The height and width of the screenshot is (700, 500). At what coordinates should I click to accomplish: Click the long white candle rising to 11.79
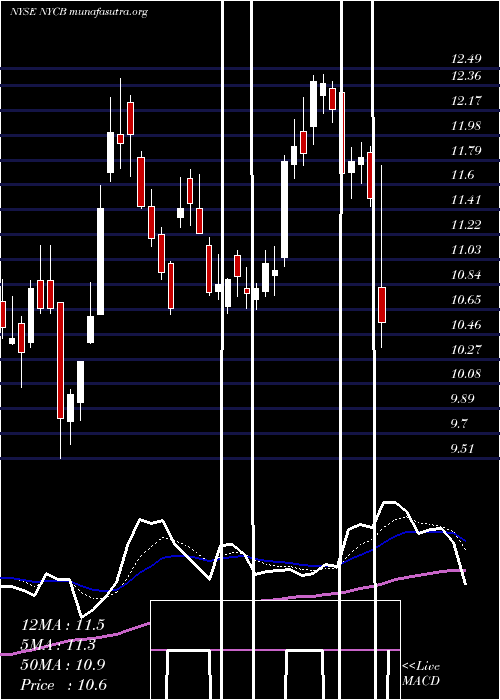click(284, 209)
